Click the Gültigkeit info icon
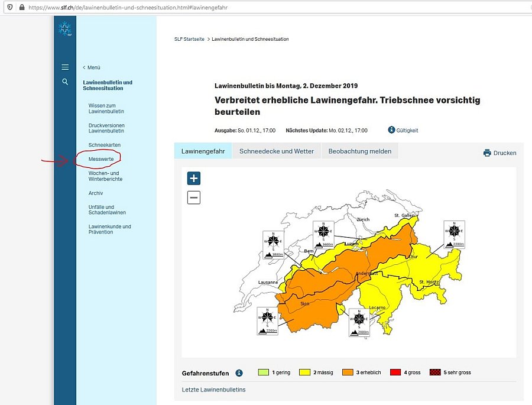This screenshot has width=532, height=405. 391,130
